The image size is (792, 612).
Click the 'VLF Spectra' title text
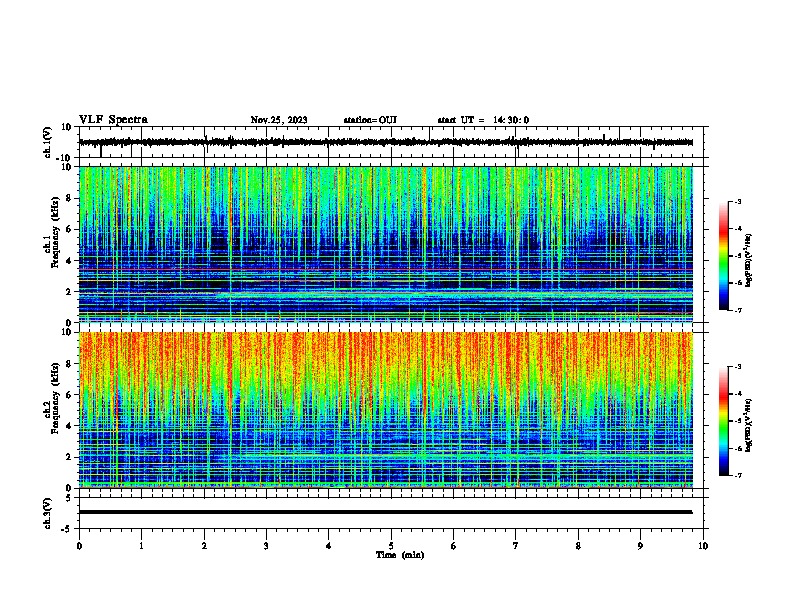[113, 120]
